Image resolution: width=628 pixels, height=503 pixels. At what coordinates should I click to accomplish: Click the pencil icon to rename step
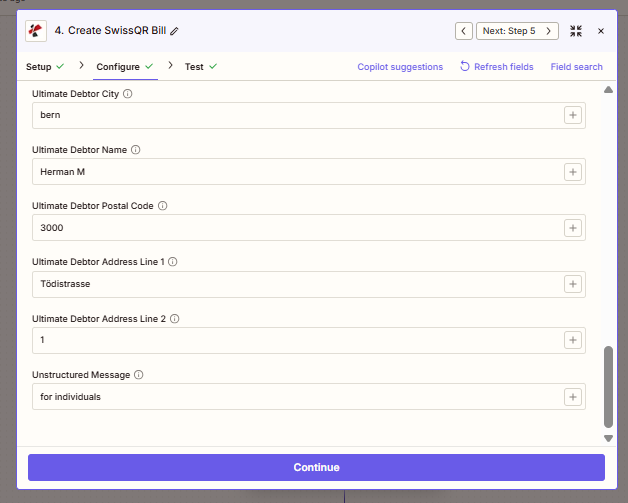175,31
